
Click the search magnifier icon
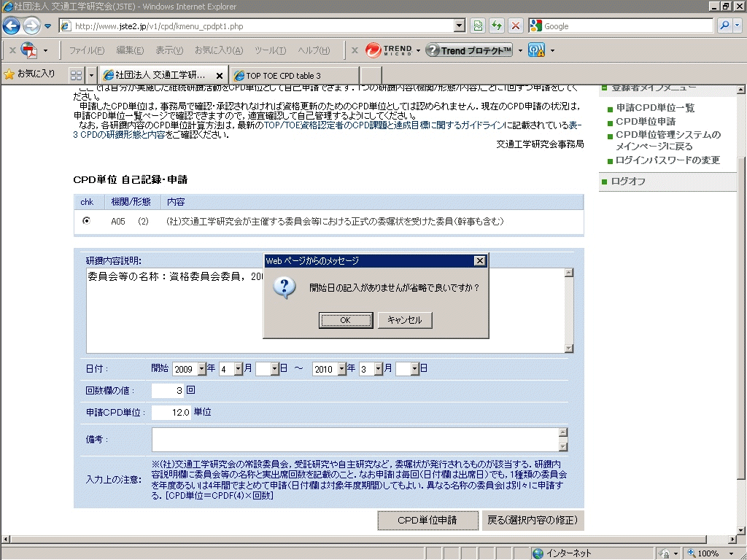point(724,26)
